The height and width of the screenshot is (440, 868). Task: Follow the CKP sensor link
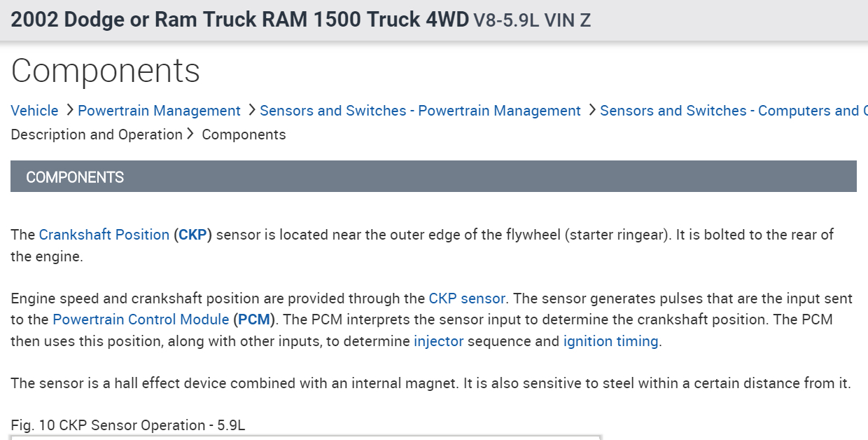click(x=467, y=298)
